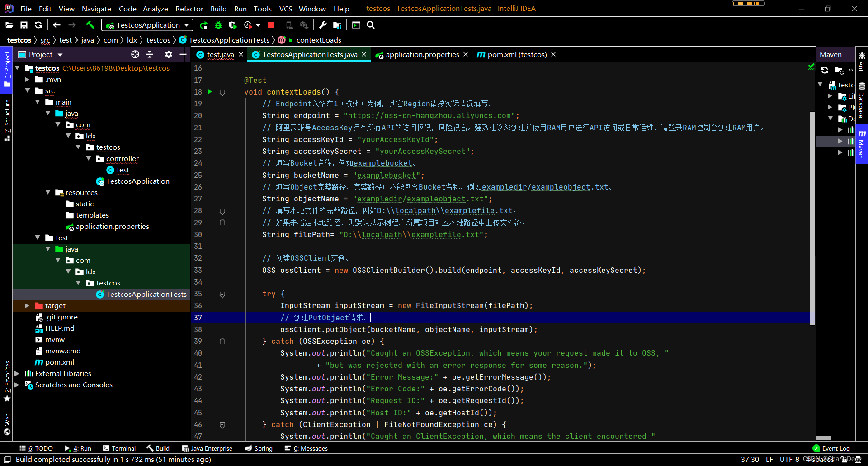The height and width of the screenshot is (466, 868).
Task: Toggle the Web tool window
Action: [x=7, y=423]
